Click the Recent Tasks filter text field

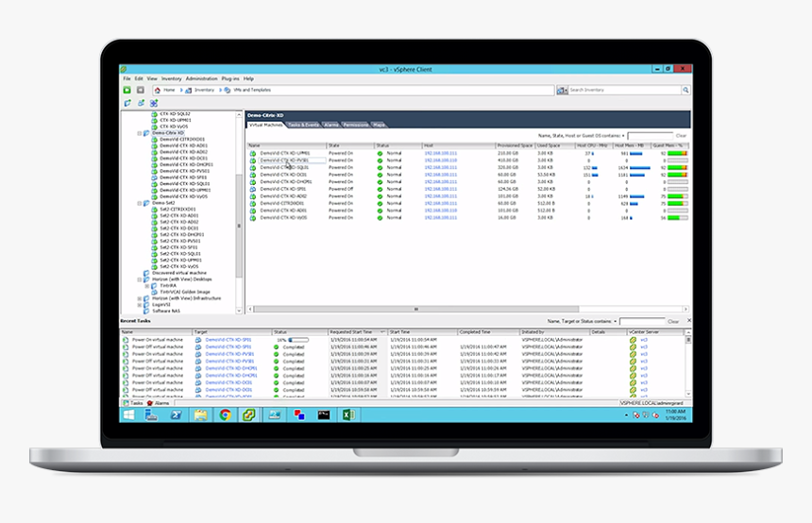[642, 322]
